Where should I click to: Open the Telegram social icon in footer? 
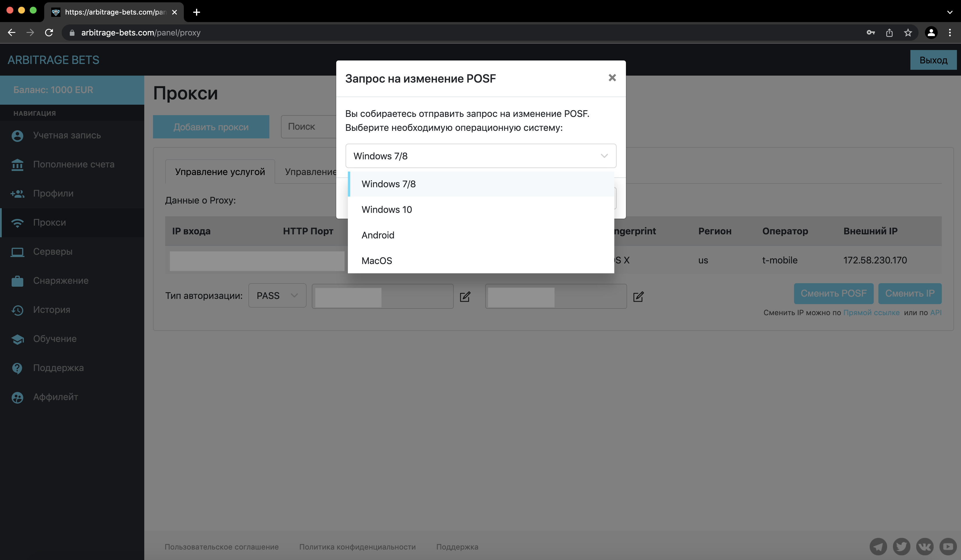(878, 547)
